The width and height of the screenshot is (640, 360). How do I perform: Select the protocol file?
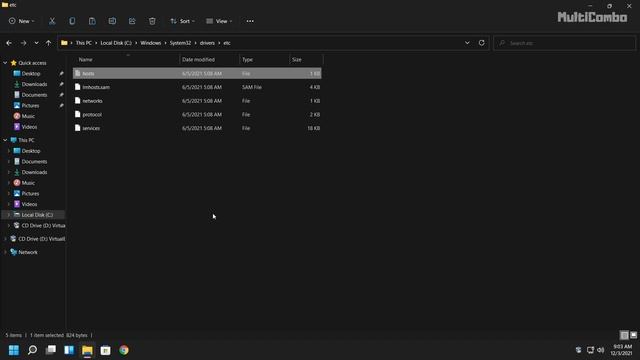tap(197, 114)
